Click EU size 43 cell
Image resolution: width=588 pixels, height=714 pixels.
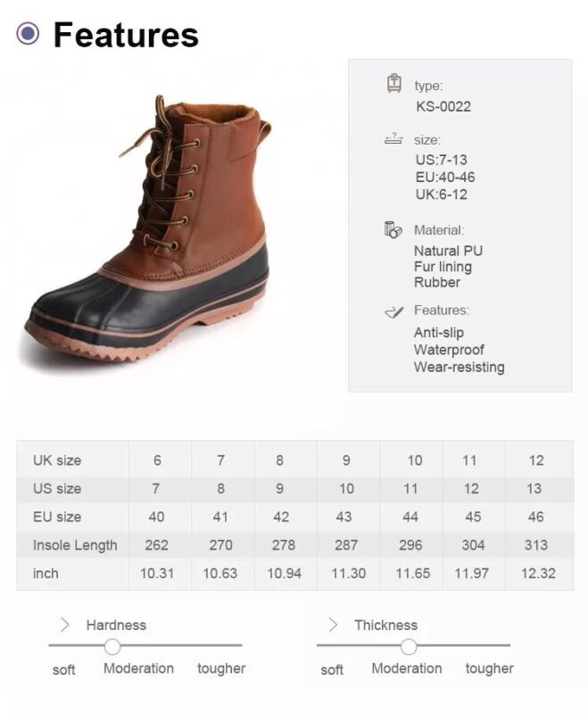pos(346,517)
